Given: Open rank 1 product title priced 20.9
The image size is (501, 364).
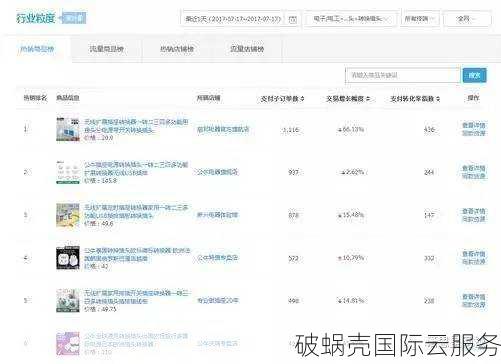Looking at the screenshot, I should point(136,126).
